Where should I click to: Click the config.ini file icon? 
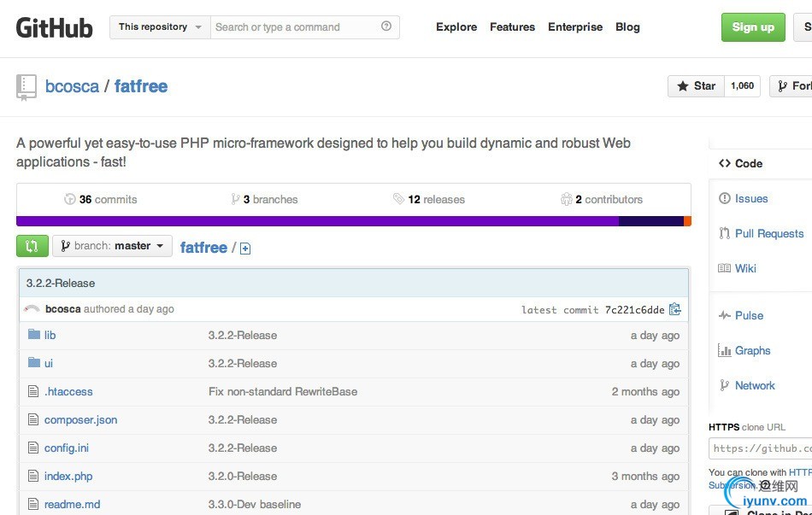click(33, 448)
